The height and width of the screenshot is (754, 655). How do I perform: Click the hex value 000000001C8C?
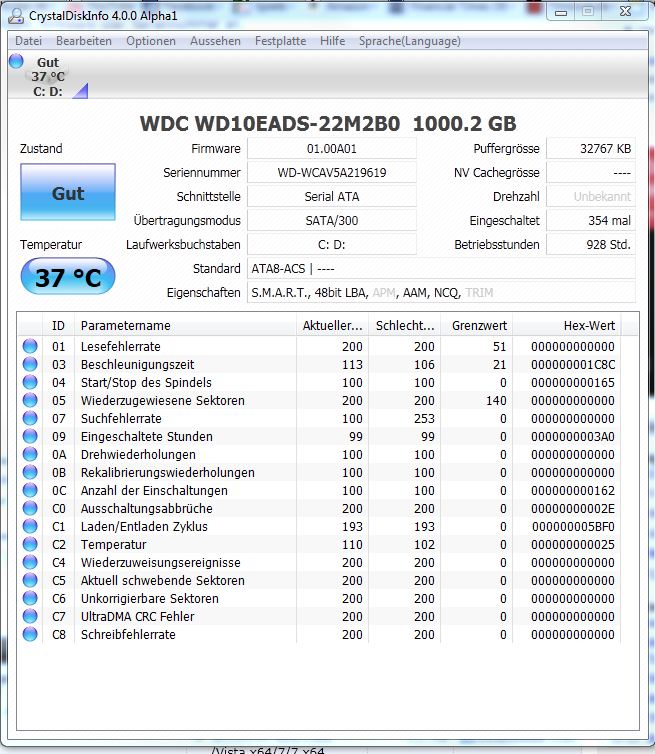pos(573,364)
